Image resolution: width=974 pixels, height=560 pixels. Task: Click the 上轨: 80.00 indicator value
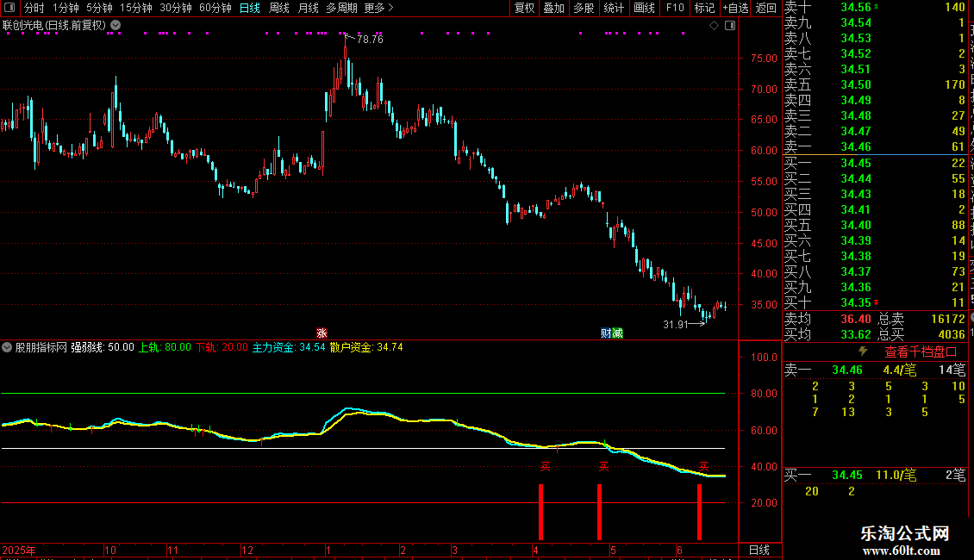[x=165, y=347]
